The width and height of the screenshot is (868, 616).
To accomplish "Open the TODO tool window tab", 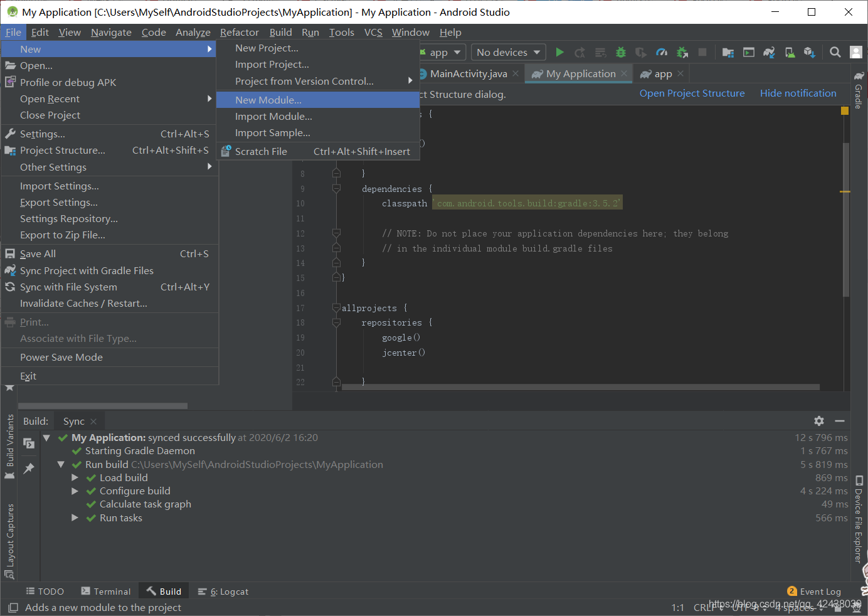I will pos(45,592).
